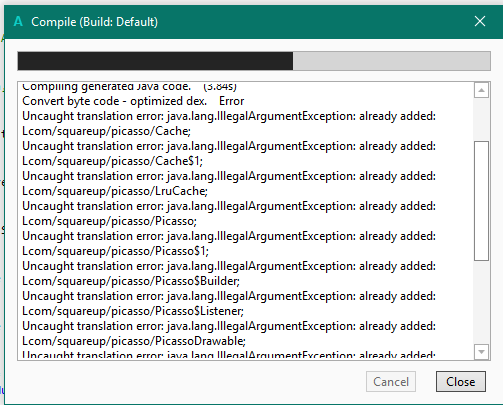Click the Cancel button
This screenshot has width=503, height=405.
point(391,382)
